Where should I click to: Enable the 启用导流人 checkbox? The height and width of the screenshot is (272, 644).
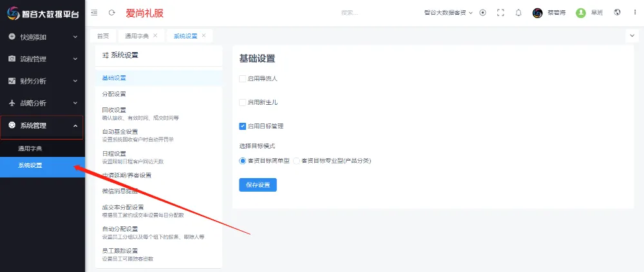243,78
